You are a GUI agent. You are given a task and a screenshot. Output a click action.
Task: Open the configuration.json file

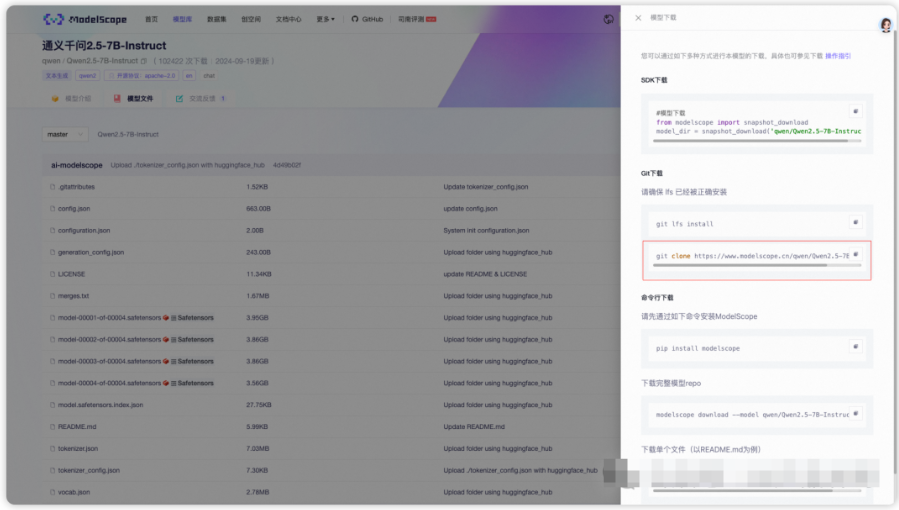point(84,230)
